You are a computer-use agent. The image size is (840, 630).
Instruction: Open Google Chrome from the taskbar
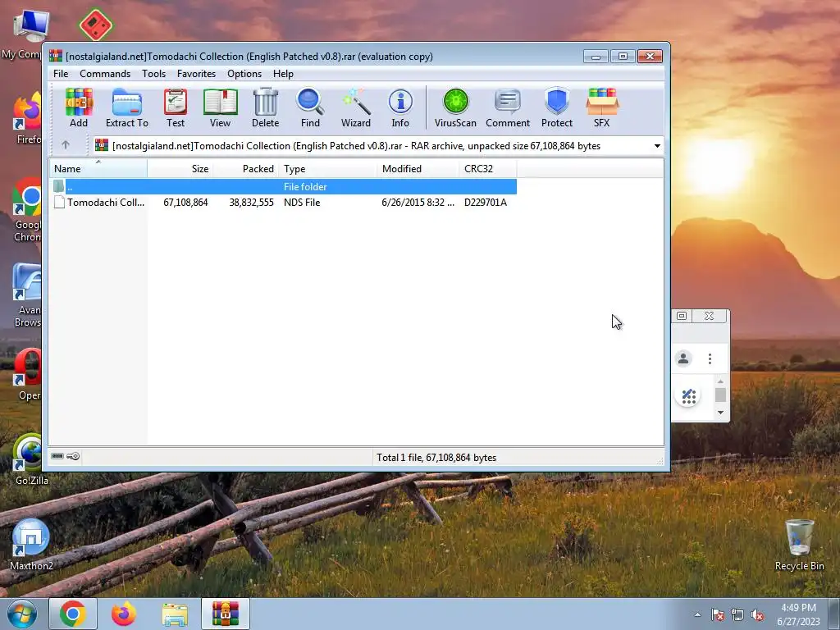pos(73,614)
